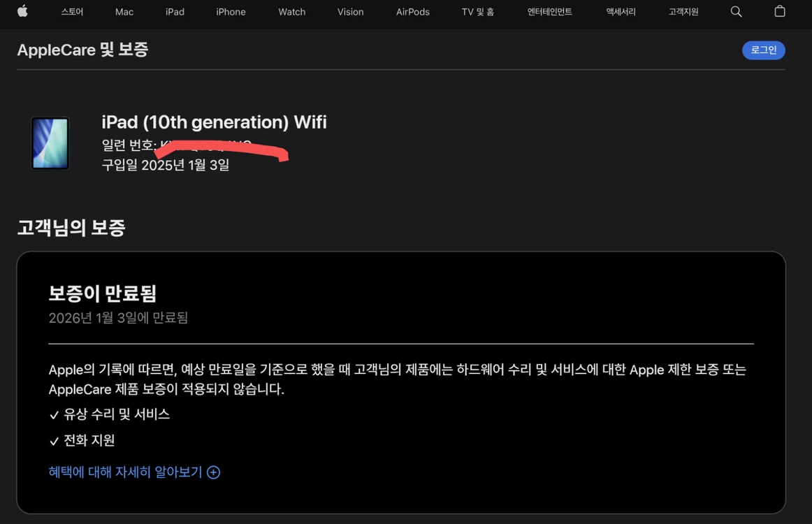The height and width of the screenshot is (524, 812).
Task: Open the Mac menu item
Action: click(124, 12)
